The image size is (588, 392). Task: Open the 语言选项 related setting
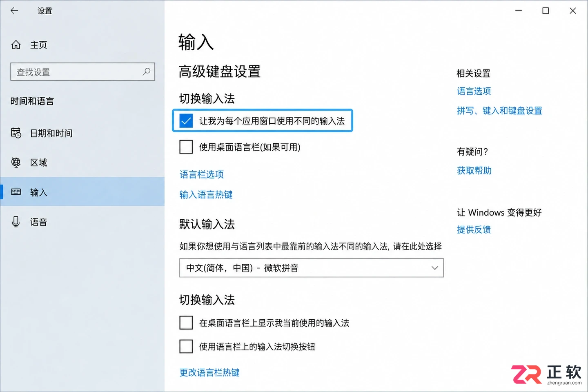point(474,91)
